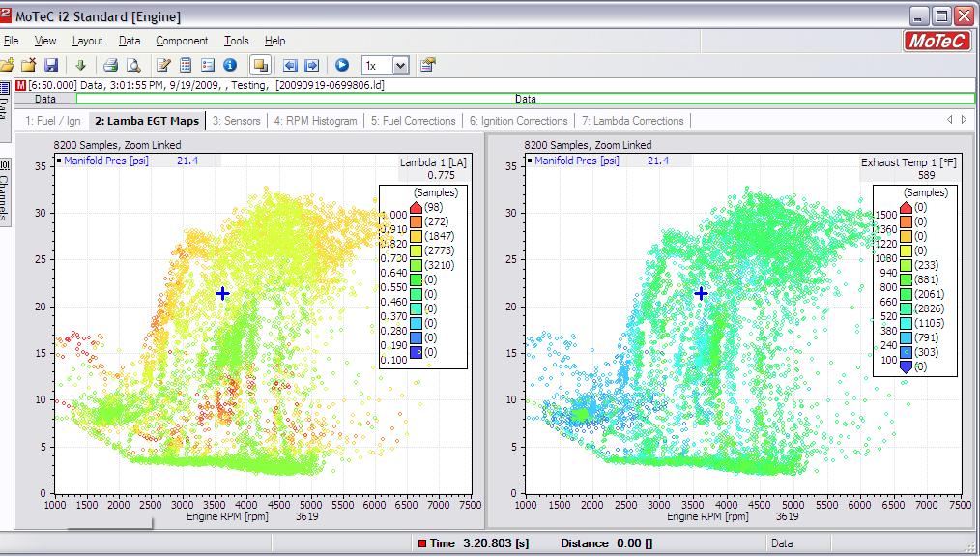Viewport: 980px width, 557px height.
Task: Click the Lambda 1 [LA] channel label
Action: 433,162
